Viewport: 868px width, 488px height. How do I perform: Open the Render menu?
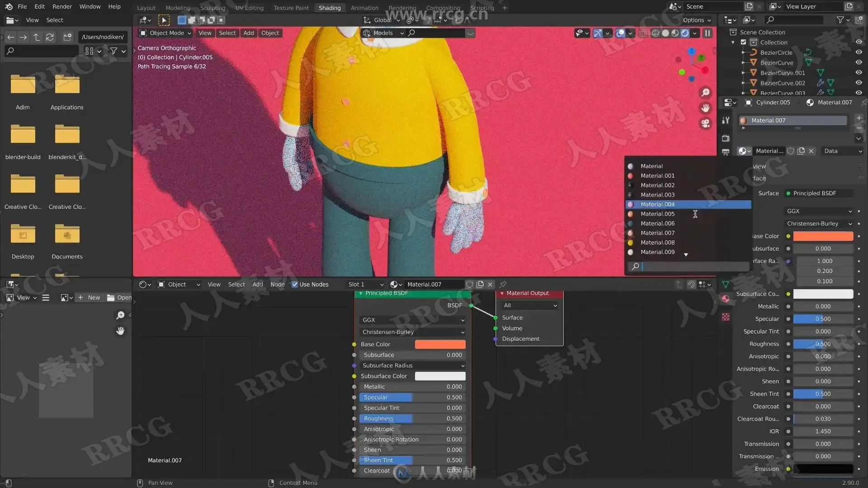point(62,6)
